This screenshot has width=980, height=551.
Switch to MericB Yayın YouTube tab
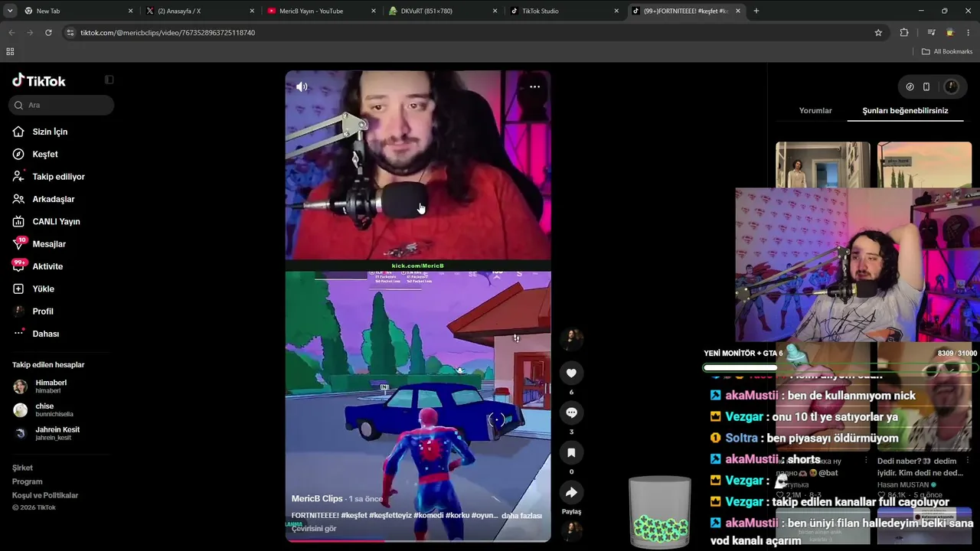[321, 11]
